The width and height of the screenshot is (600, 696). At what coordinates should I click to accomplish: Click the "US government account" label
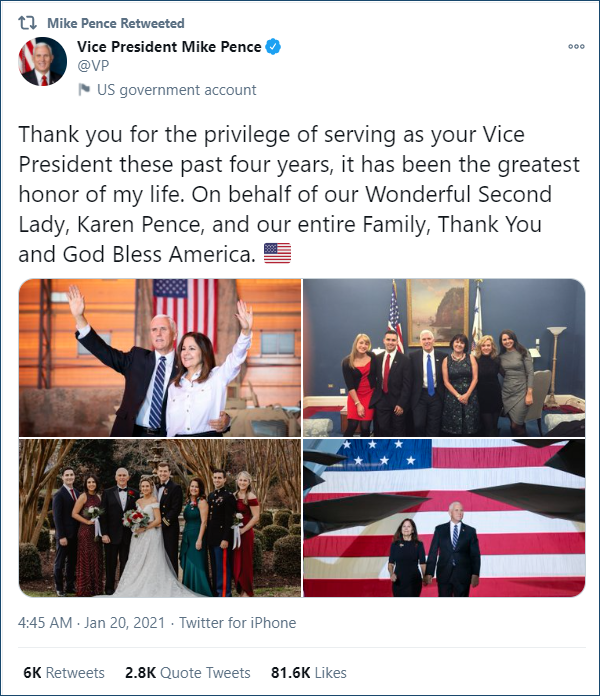(177, 90)
